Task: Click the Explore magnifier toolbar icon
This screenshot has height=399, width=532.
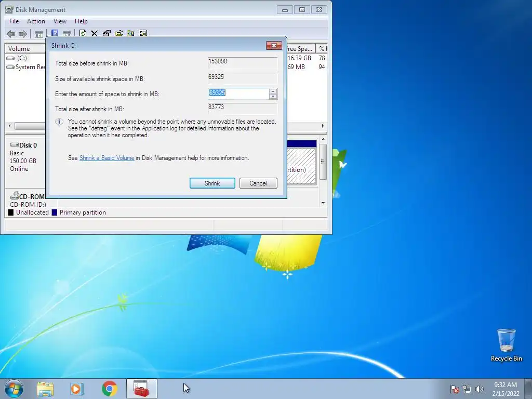Action: pos(130,33)
